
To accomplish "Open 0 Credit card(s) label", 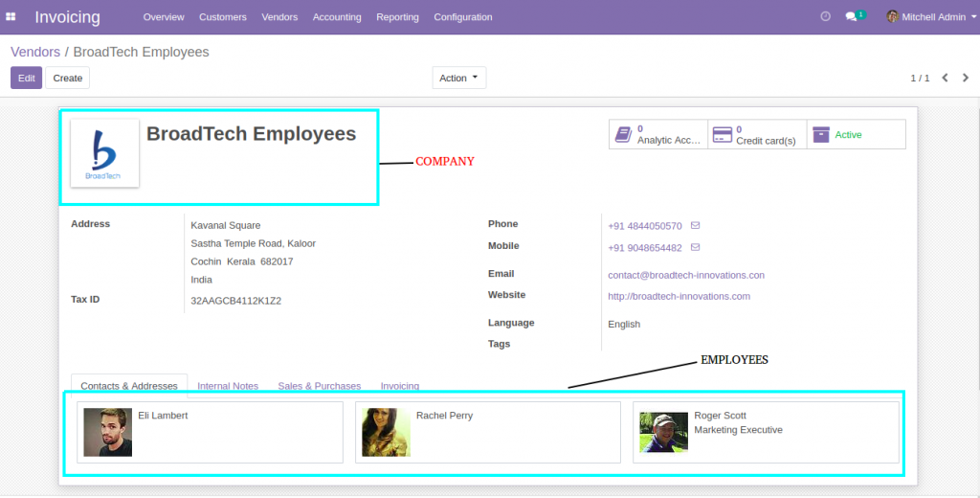I will [766, 134].
